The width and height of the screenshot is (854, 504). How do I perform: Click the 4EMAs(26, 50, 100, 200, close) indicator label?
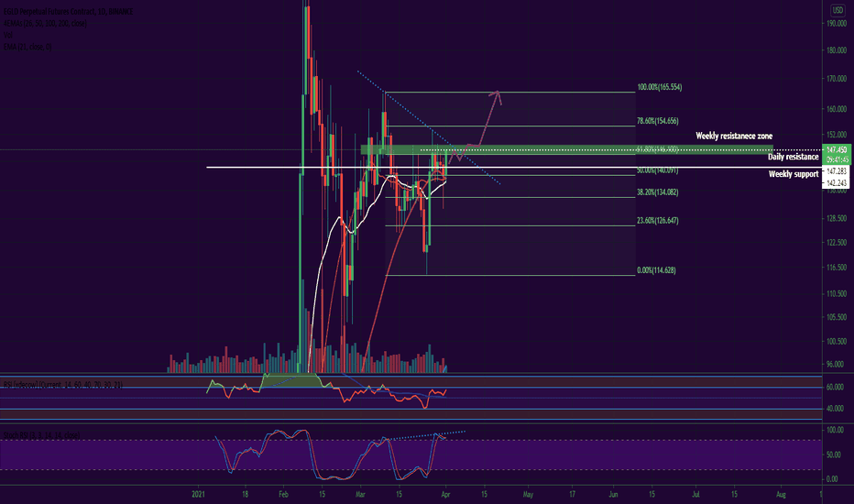pos(45,24)
